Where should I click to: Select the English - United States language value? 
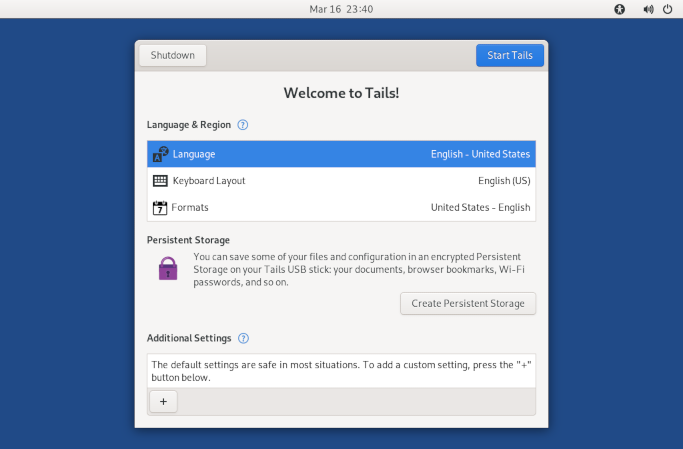pyautogui.click(x=480, y=154)
